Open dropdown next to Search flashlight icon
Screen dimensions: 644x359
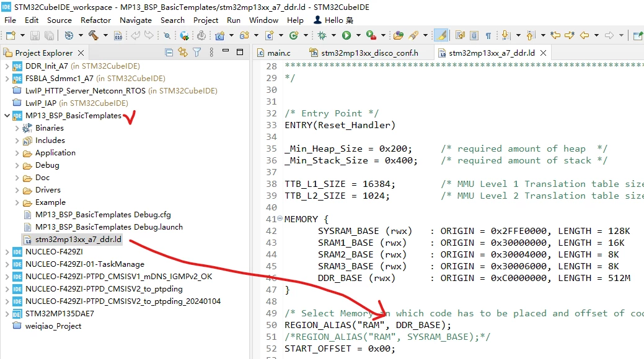(x=425, y=36)
